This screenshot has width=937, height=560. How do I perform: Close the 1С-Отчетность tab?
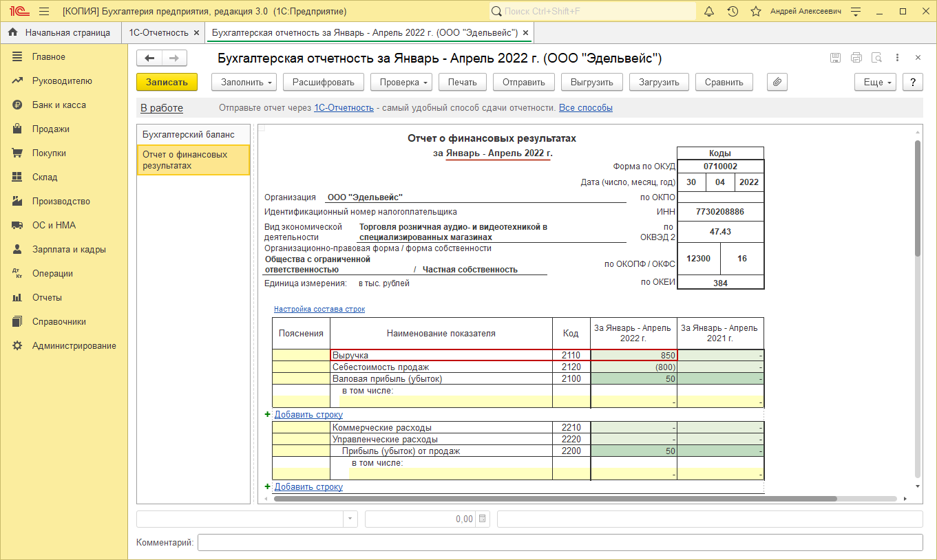196,33
